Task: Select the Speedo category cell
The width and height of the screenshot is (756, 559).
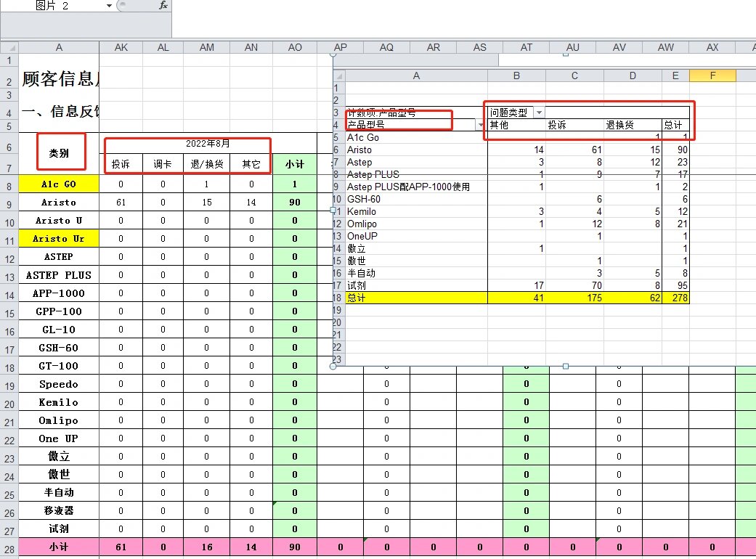Action: pyautogui.click(x=59, y=384)
